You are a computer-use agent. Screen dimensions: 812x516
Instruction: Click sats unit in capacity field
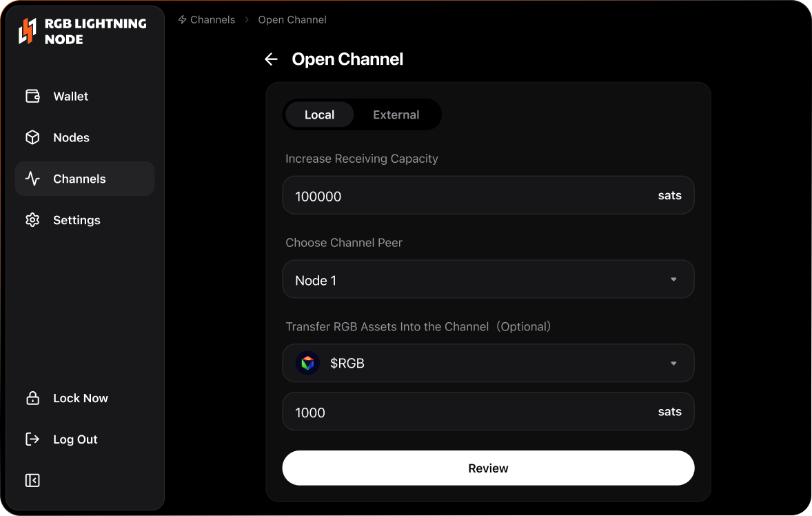[669, 195]
